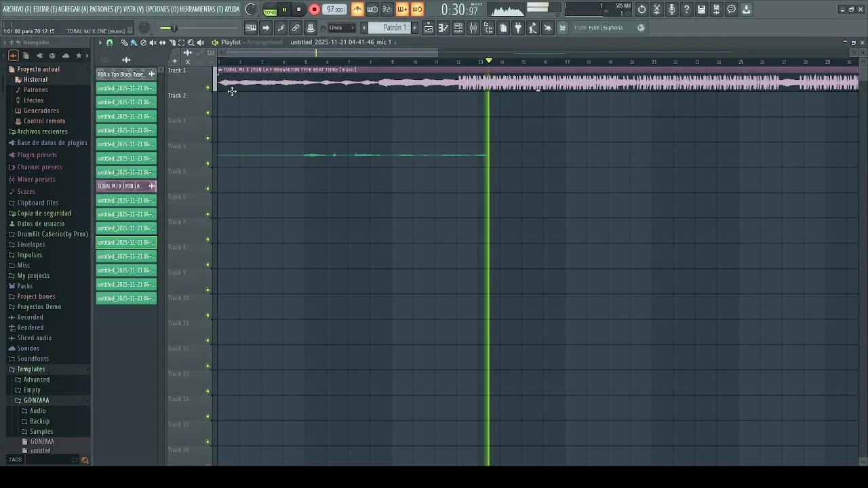Click the plus button next to Patrón 1
The image size is (868, 488).
(415, 28)
